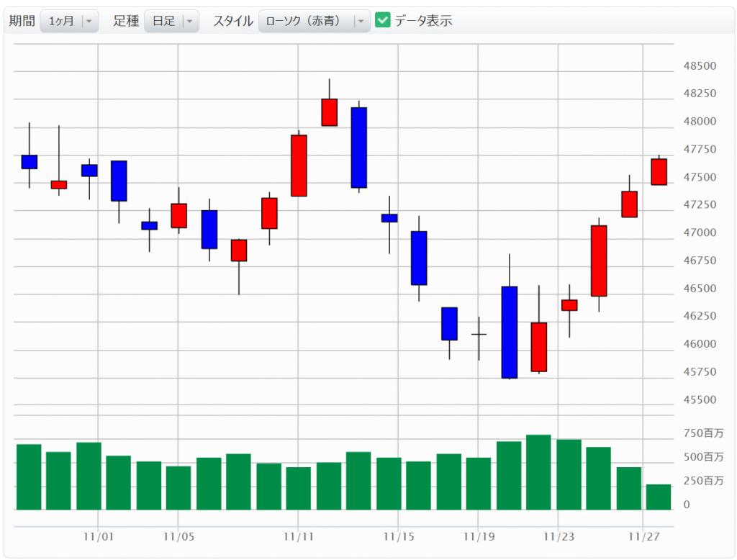Click the 45500 price axis label

[x=699, y=399]
